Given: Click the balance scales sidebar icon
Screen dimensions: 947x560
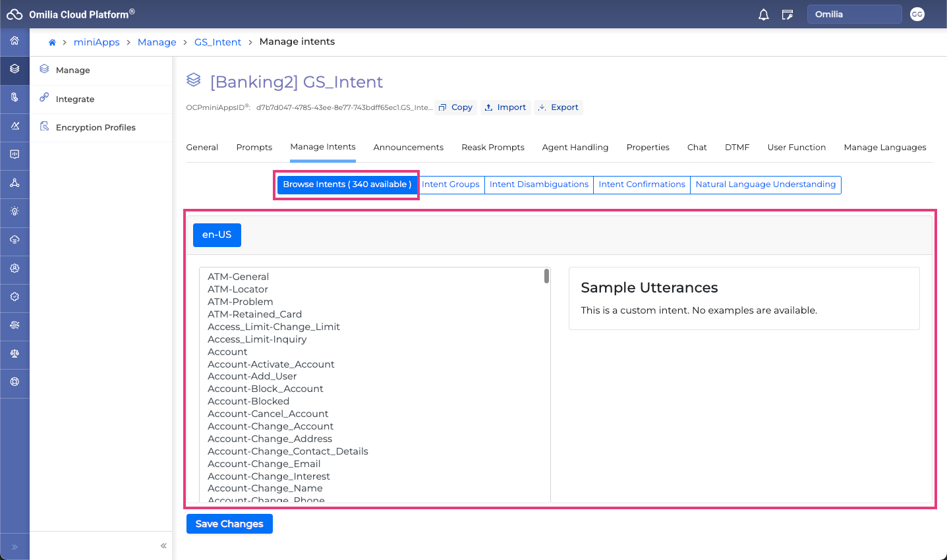Looking at the screenshot, I should [x=14, y=354].
